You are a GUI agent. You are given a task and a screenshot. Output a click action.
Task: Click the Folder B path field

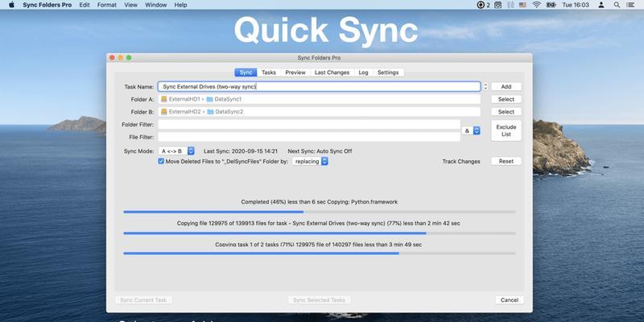click(x=319, y=112)
